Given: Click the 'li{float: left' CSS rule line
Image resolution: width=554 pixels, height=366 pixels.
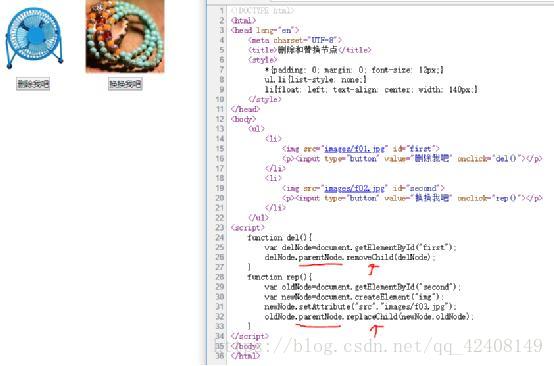Looking at the screenshot, I should click(x=371, y=89).
